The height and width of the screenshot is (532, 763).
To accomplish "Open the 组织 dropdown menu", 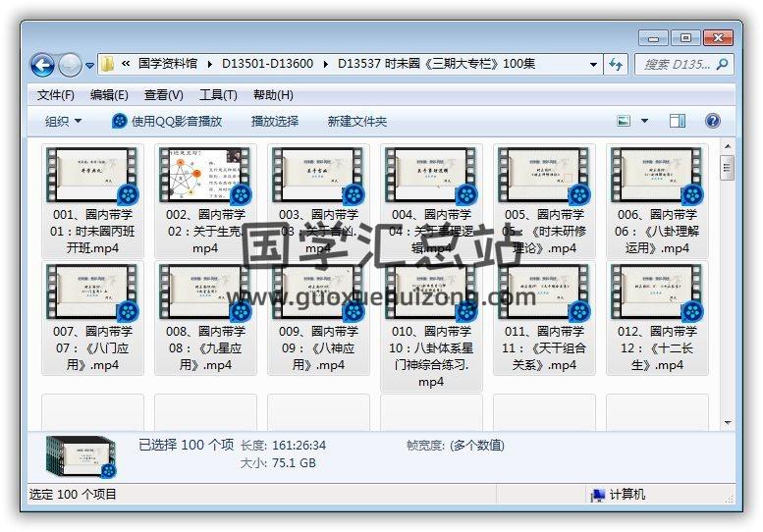I will [x=63, y=121].
